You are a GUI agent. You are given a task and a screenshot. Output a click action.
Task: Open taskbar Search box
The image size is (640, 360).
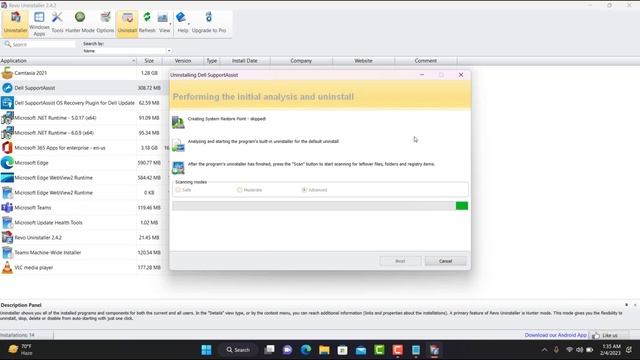point(238,350)
